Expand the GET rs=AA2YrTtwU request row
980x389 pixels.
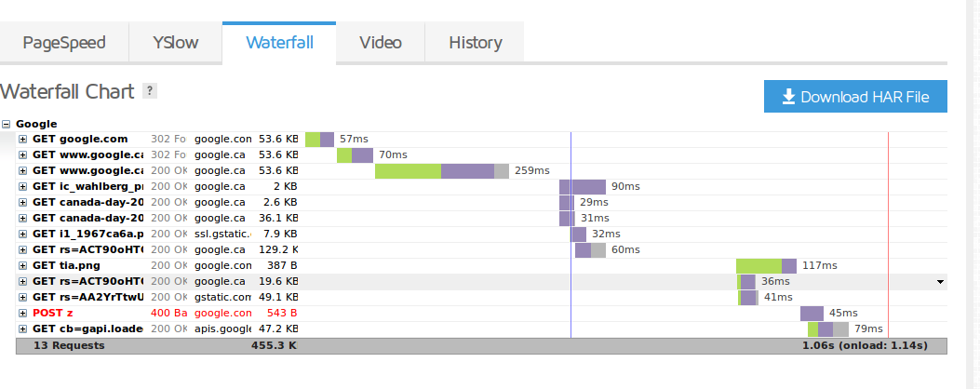[22, 297]
